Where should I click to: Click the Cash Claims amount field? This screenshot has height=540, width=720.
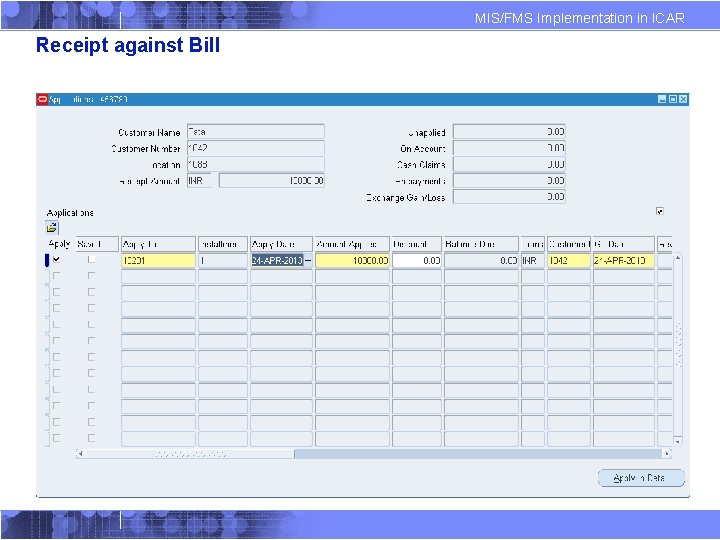(x=509, y=164)
